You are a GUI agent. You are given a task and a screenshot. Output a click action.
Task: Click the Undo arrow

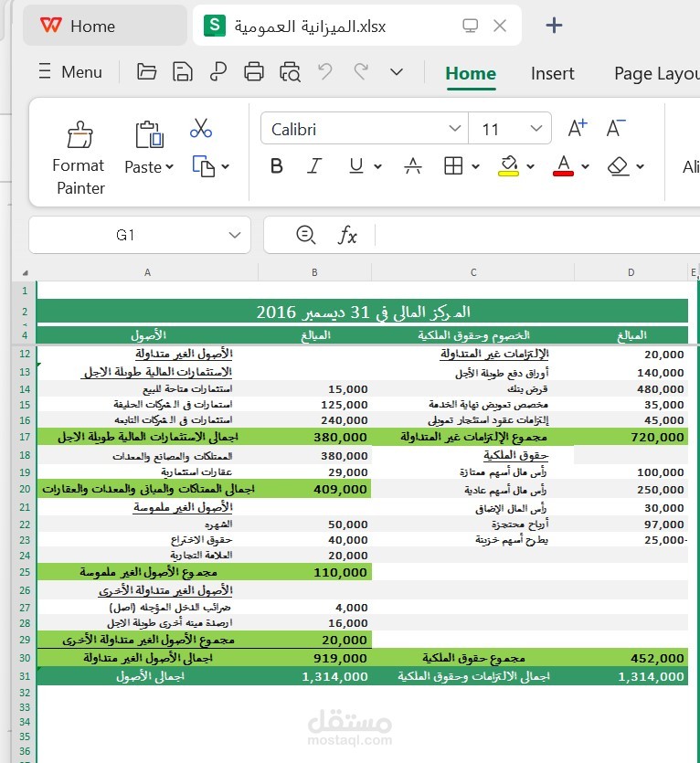[325, 71]
